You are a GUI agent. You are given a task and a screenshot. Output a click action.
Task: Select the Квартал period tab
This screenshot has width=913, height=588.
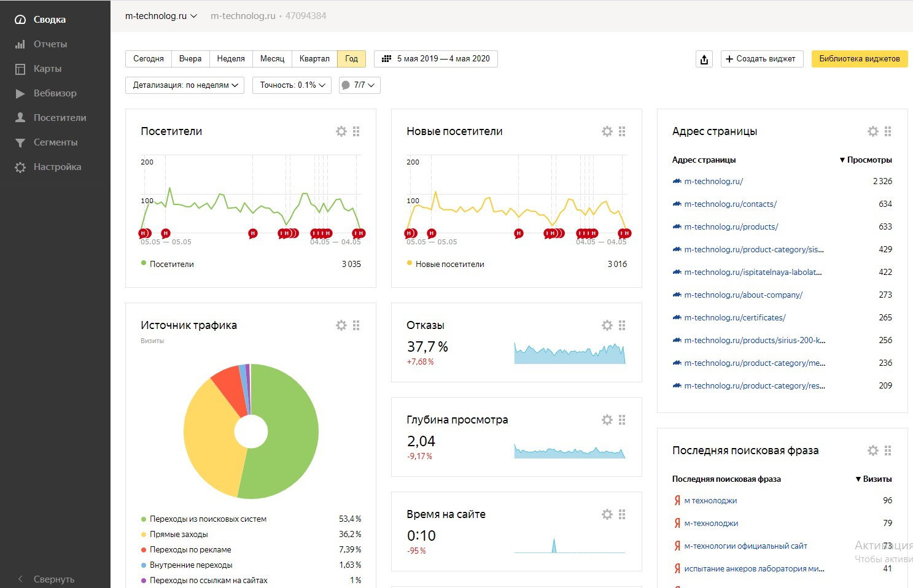point(314,59)
